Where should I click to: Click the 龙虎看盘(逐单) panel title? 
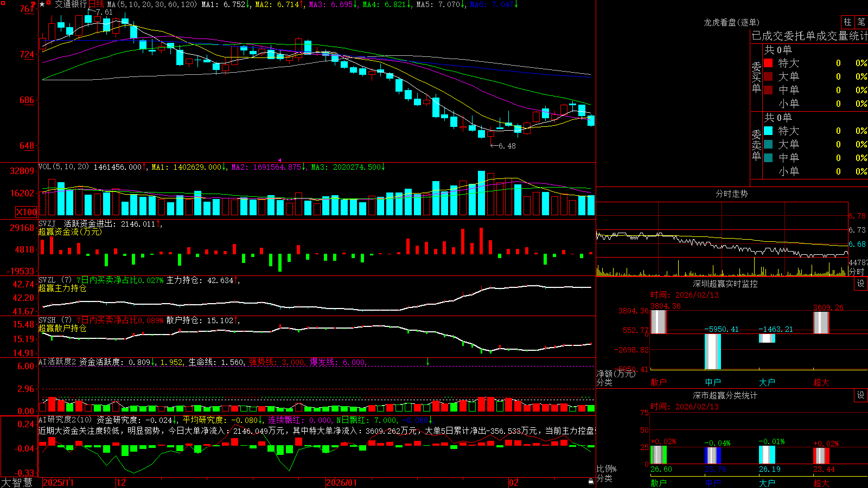731,22
